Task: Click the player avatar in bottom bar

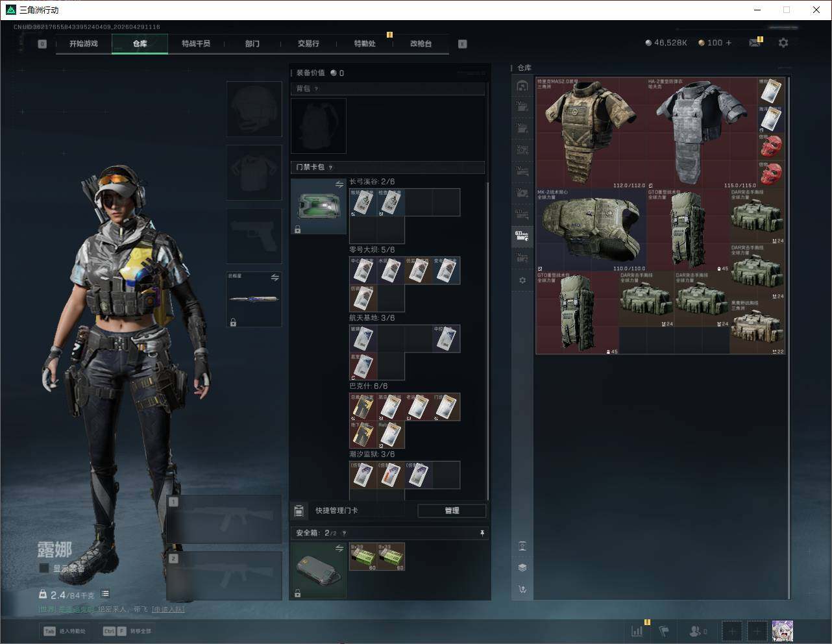Action: click(782, 631)
